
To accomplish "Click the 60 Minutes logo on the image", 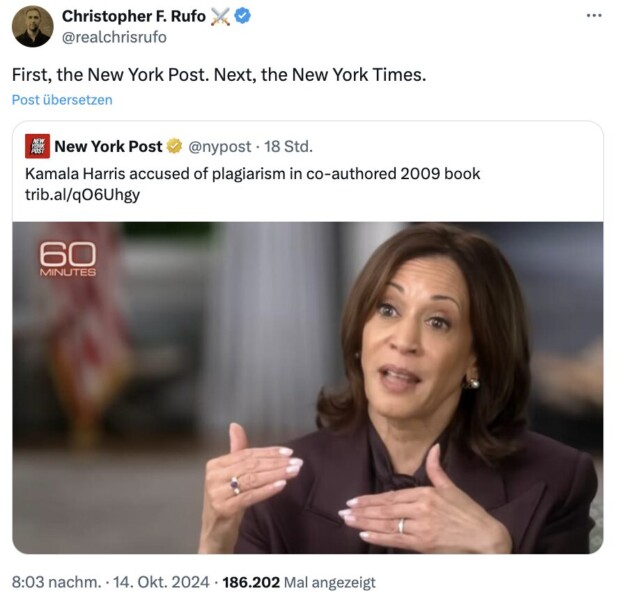I will coord(68,259).
